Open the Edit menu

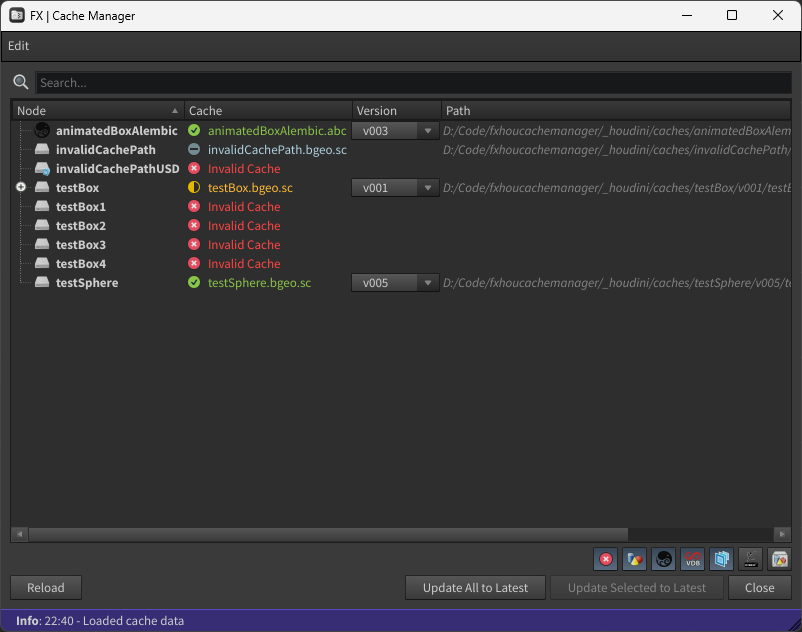click(x=18, y=46)
